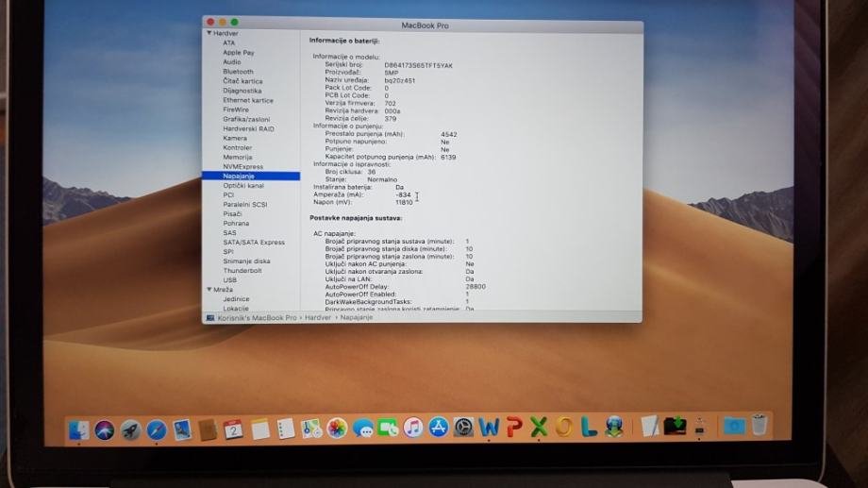
Task: Open Messages speech bubble icon
Action: [362, 429]
